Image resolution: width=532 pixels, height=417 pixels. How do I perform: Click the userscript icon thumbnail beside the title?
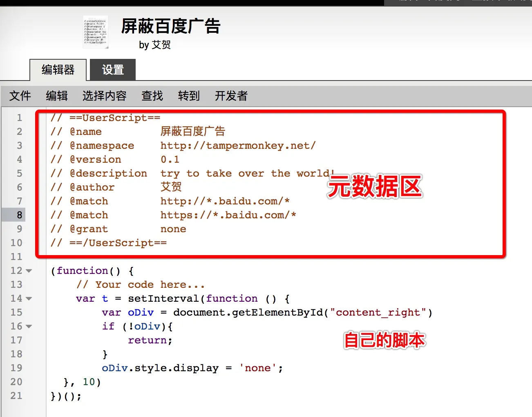tap(96, 32)
